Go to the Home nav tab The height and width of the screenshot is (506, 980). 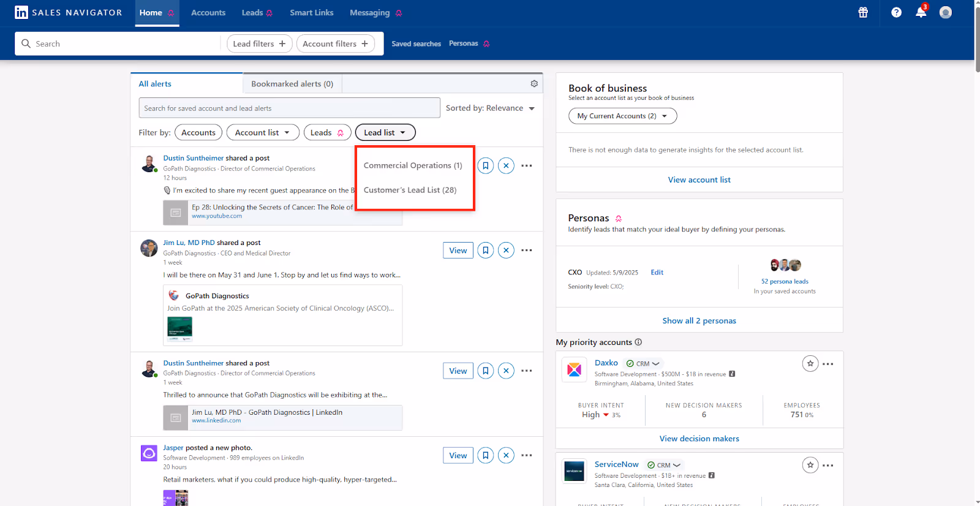pyautogui.click(x=157, y=12)
